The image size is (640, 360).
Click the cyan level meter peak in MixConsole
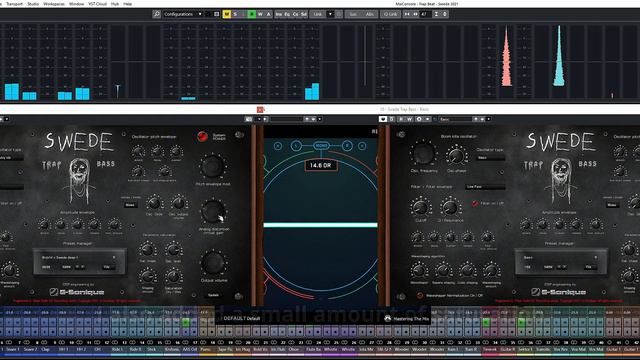559,56
